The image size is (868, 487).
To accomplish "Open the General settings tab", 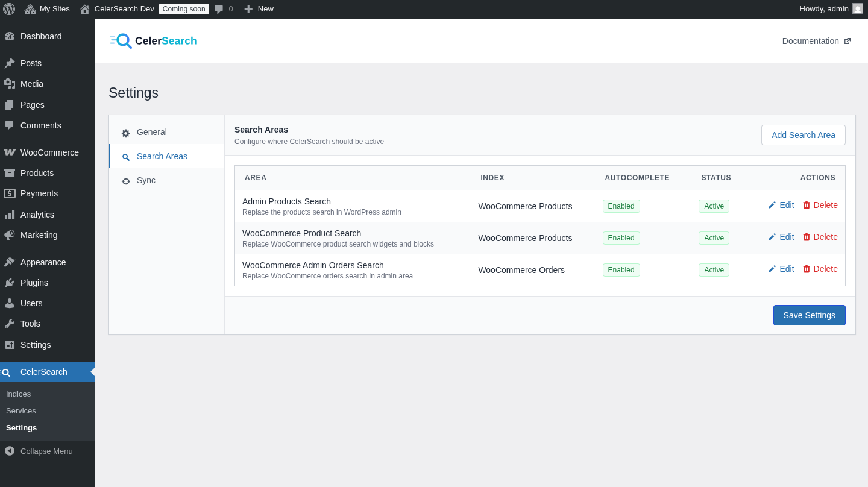I will (151, 132).
